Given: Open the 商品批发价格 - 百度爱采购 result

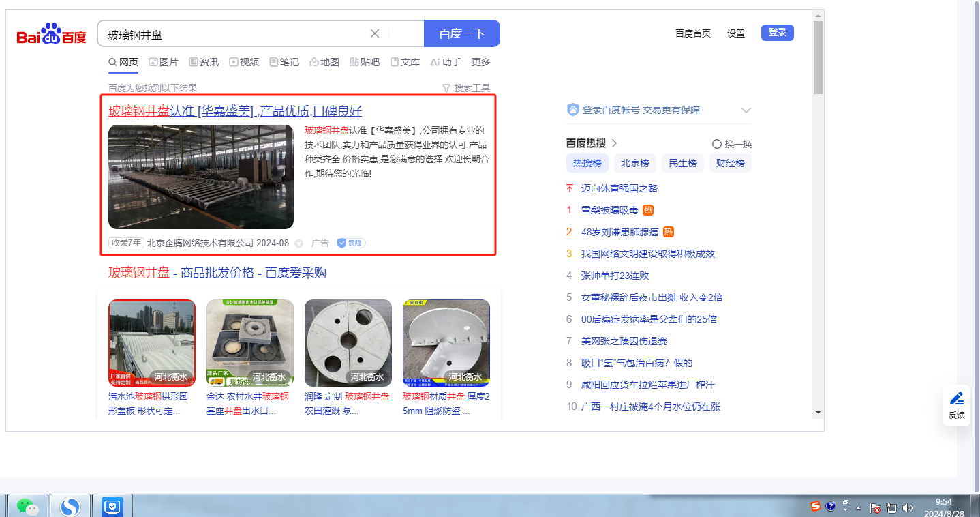Looking at the screenshot, I should point(217,273).
